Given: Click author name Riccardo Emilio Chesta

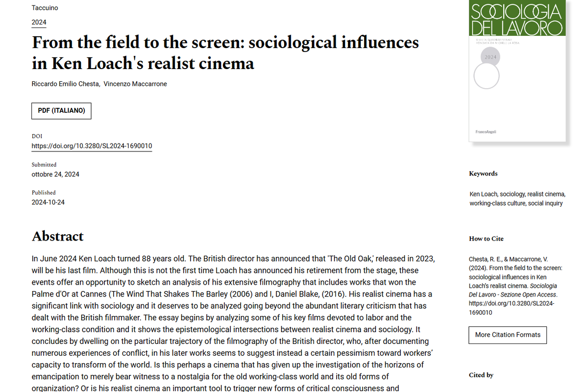Looking at the screenshot, I should (x=64, y=83).
